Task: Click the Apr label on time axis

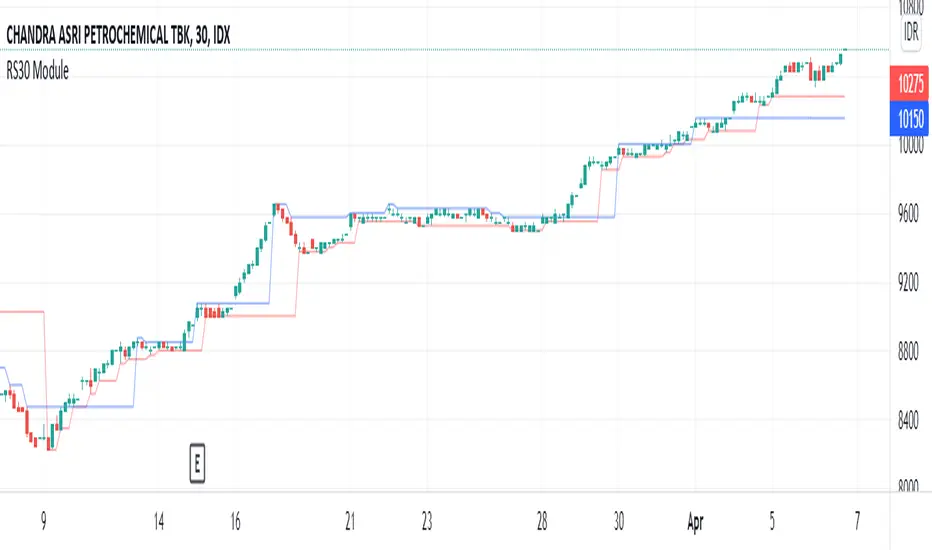Action: pos(698,521)
